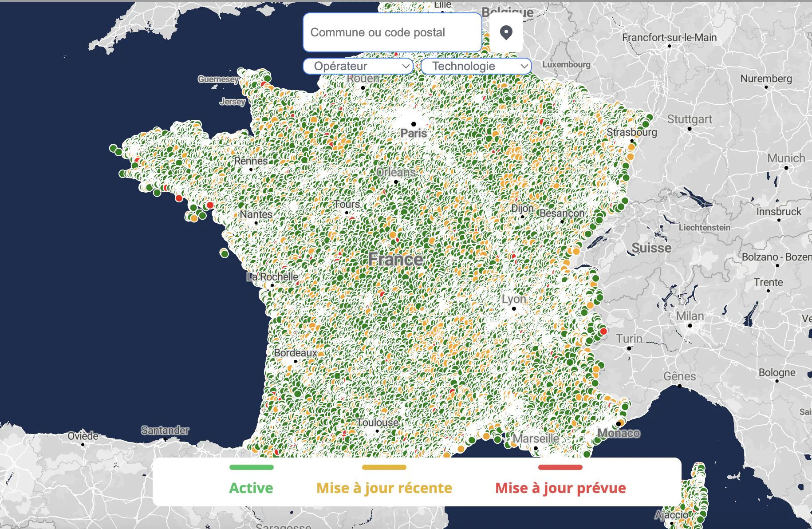Select the Mise à jour prévue legend label

[x=560, y=488]
